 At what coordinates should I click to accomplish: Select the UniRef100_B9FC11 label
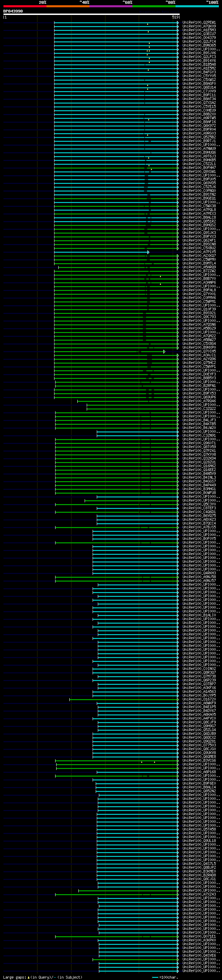coord(199,95)
